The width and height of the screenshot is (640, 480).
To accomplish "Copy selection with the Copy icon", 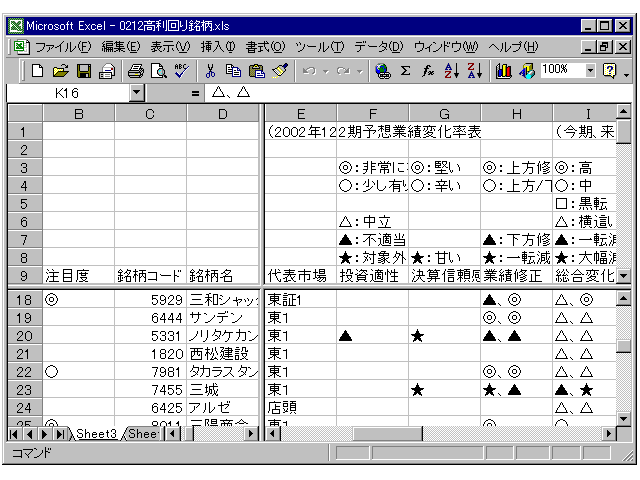I will 233,71.
